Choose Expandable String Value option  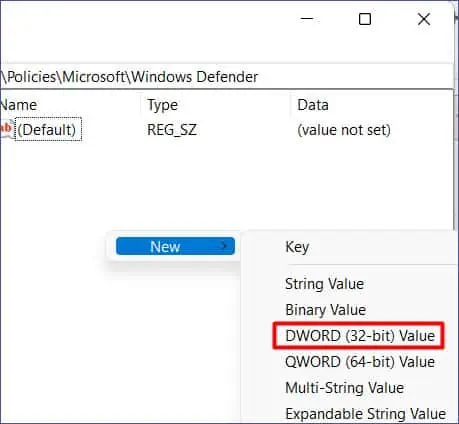[x=365, y=414]
